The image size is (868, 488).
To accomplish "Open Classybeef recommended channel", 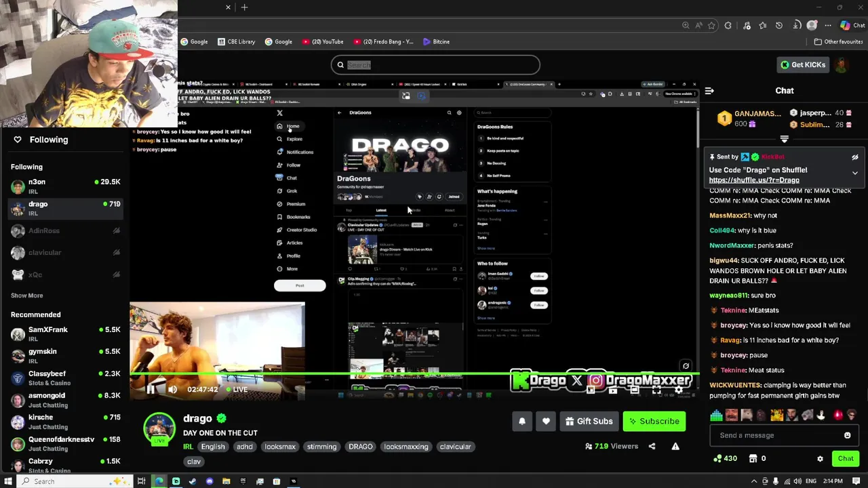I will [x=65, y=378].
